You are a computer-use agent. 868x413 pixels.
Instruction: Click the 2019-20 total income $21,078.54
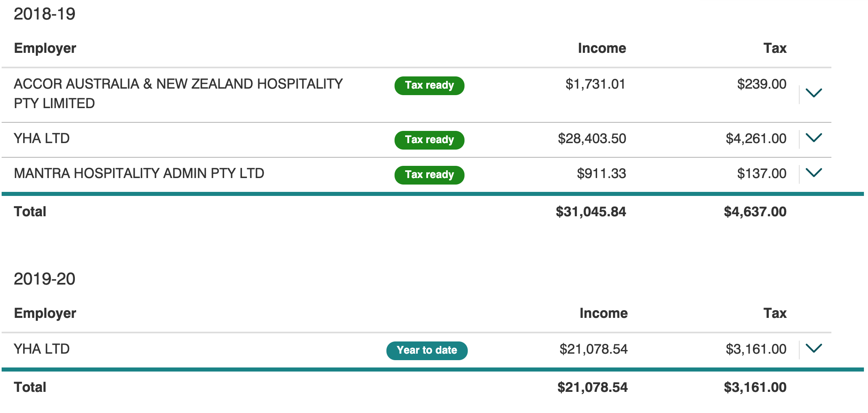pyautogui.click(x=593, y=387)
